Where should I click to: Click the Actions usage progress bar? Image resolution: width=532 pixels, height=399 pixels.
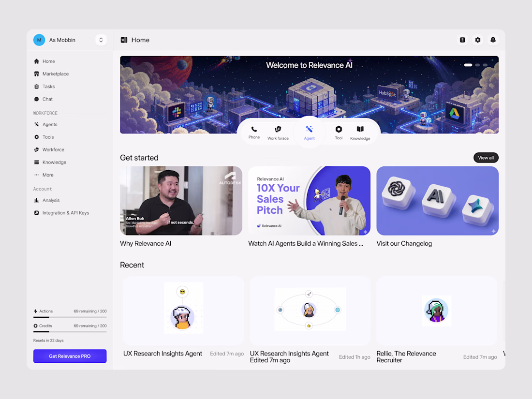(70, 317)
